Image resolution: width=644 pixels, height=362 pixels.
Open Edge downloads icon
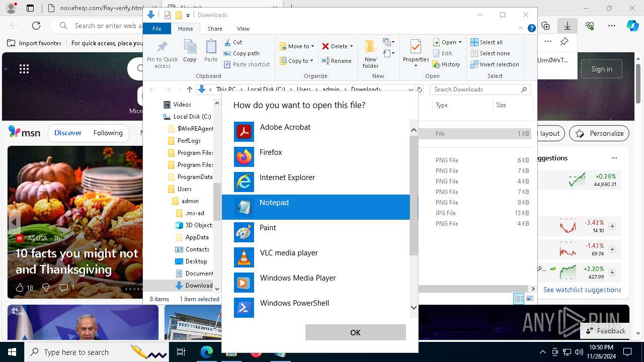point(568,26)
